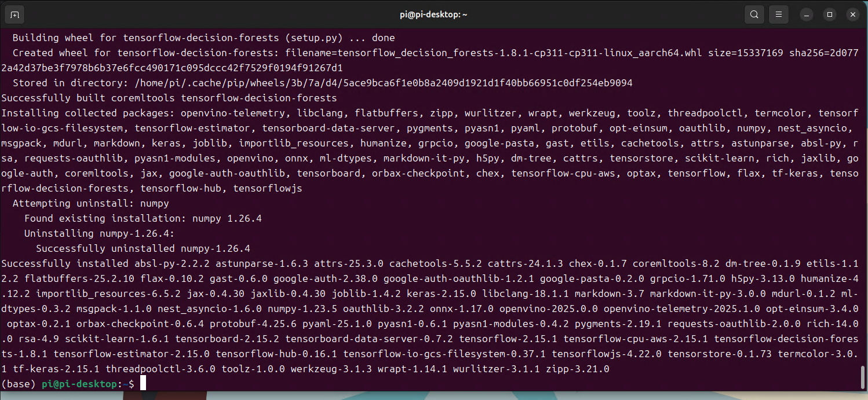Open the hamburger main menu
The height and width of the screenshot is (400, 868).
pyautogui.click(x=779, y=14)
